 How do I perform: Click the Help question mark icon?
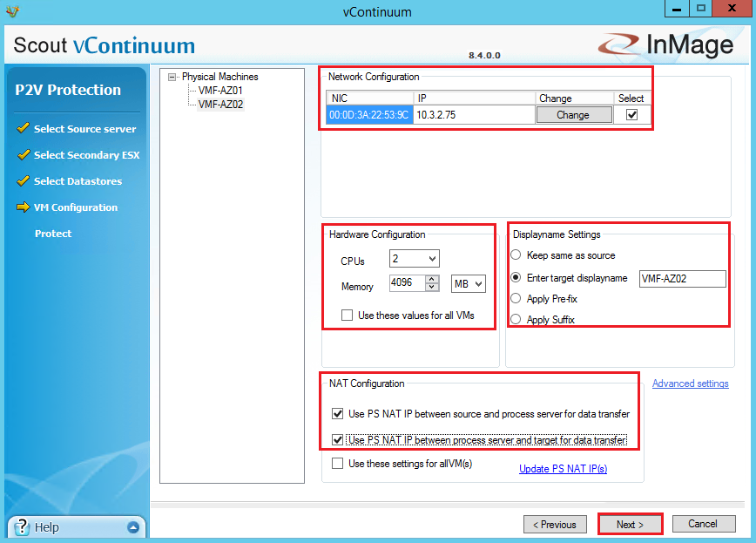coord(21,526)
